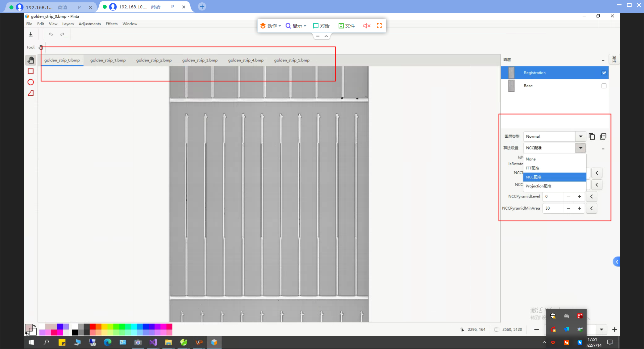Pick the cyan palette swatch
This screenshot has height=349, width=644.
click(134, 326)
